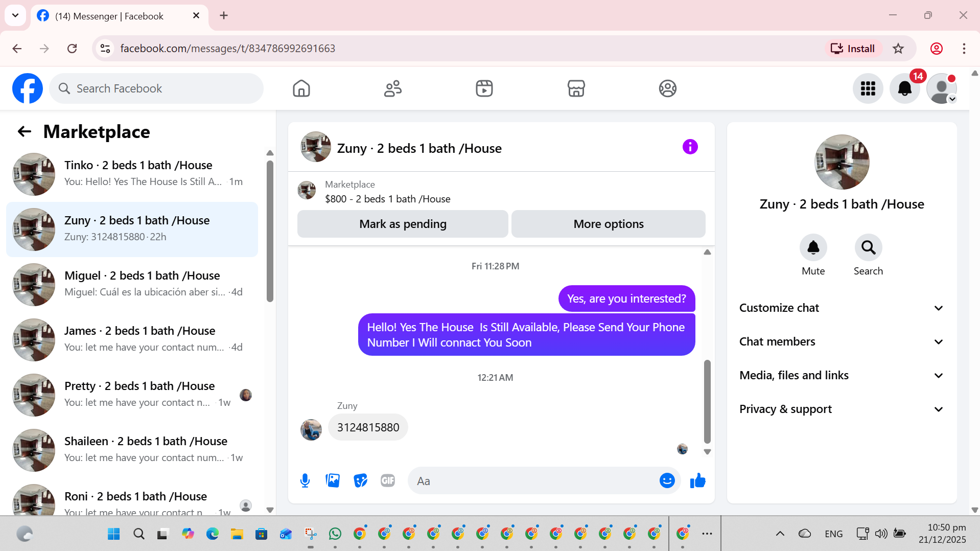
Task: Open the GIF picker icon
Action: (x=388, y=480)
